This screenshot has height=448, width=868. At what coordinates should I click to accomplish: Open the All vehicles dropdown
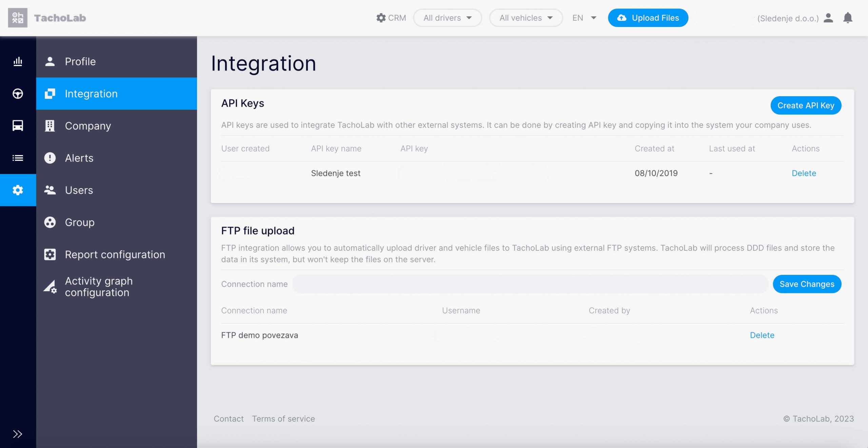point(526,18)
